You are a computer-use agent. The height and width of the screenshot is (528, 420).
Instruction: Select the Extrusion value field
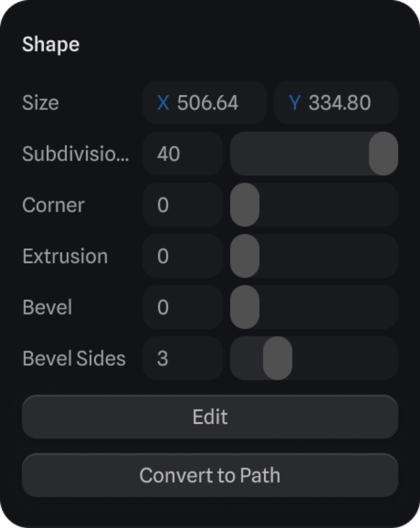point(182,256)
